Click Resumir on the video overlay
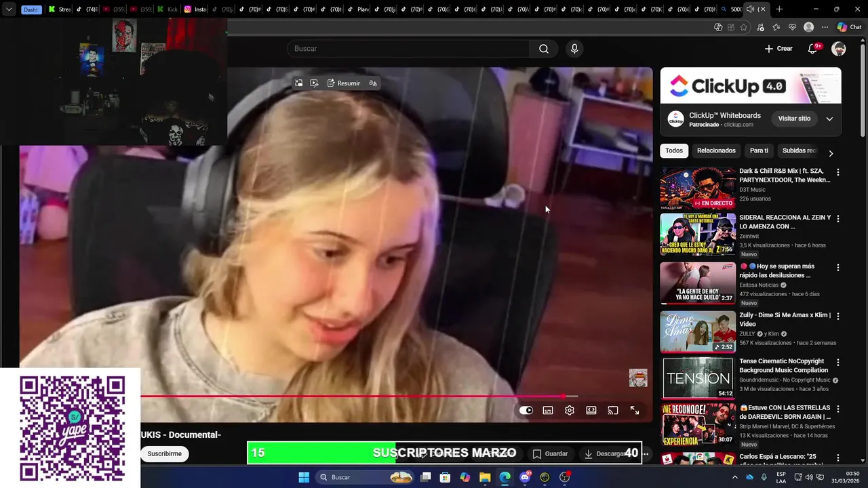This screenshot has width=868, height=488. [344, 83]
